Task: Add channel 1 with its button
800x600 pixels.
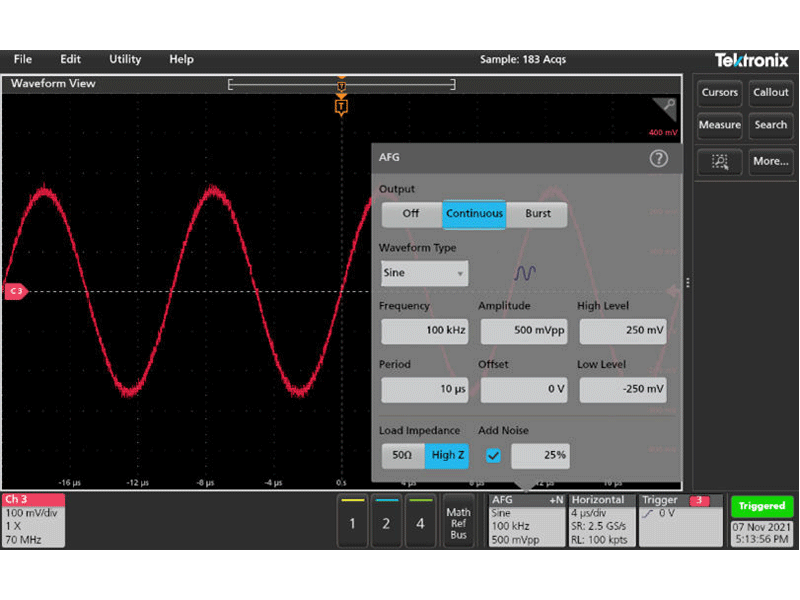Action: (351, 520)
